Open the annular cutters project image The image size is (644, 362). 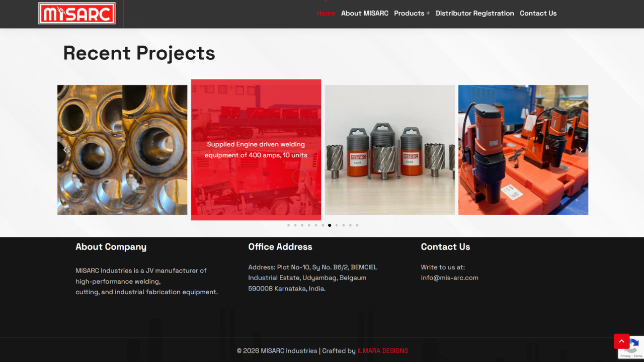[390, 150]
